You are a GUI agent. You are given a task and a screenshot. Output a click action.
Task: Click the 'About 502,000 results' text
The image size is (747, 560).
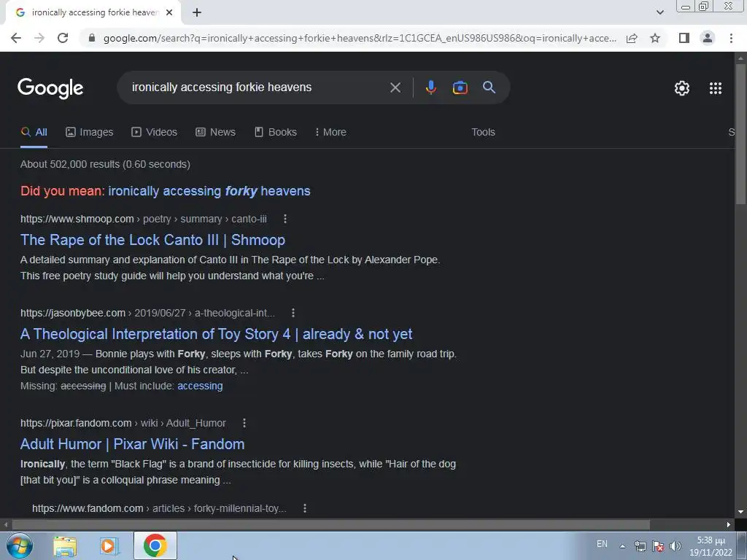tap(105, 164)
